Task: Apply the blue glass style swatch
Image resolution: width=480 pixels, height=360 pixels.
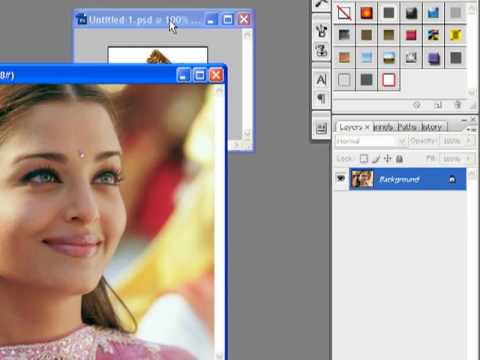Action: pos(433,13)
